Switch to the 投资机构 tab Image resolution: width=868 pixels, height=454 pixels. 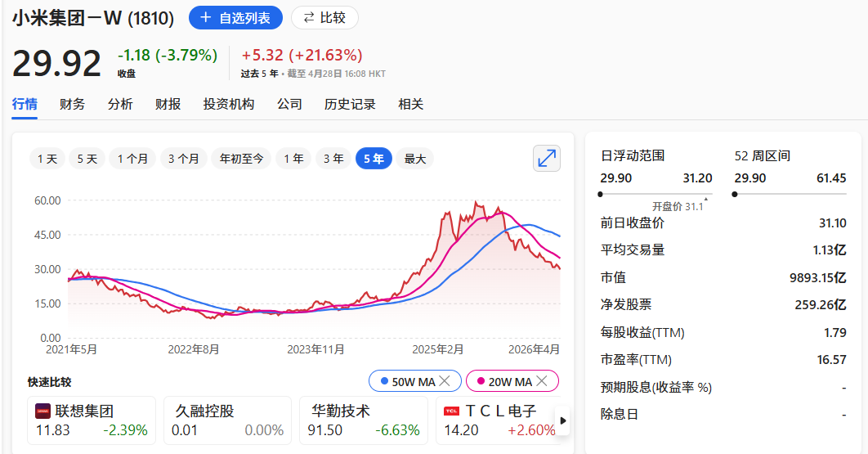[x=229, y=104]
